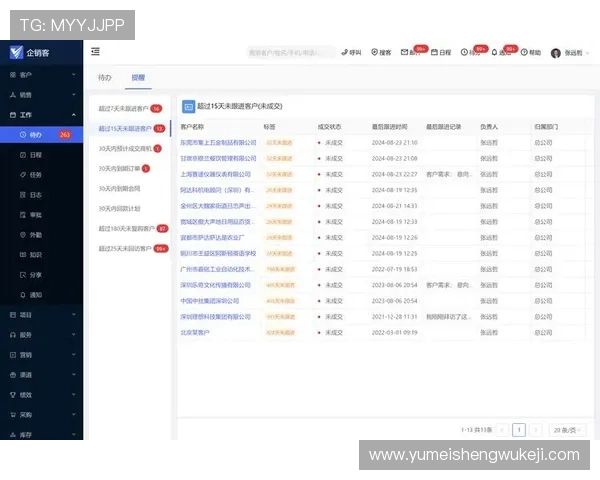The width and height of the screenshot is (600, 480).
Task: Select 30天内预计成交商机 reminder category
Action: [x=130, y=149]
